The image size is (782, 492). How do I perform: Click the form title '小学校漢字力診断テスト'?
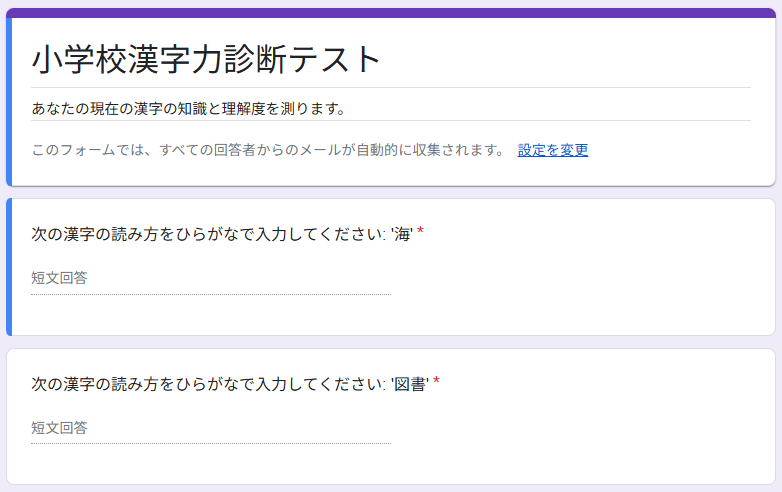pos(207,60)
